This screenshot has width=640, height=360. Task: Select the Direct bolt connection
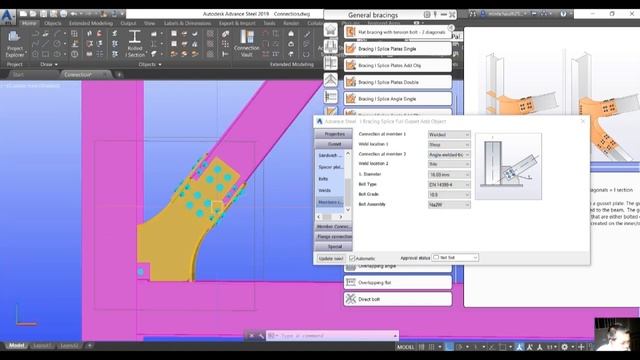pyautogui.click(x=398, y=299)
